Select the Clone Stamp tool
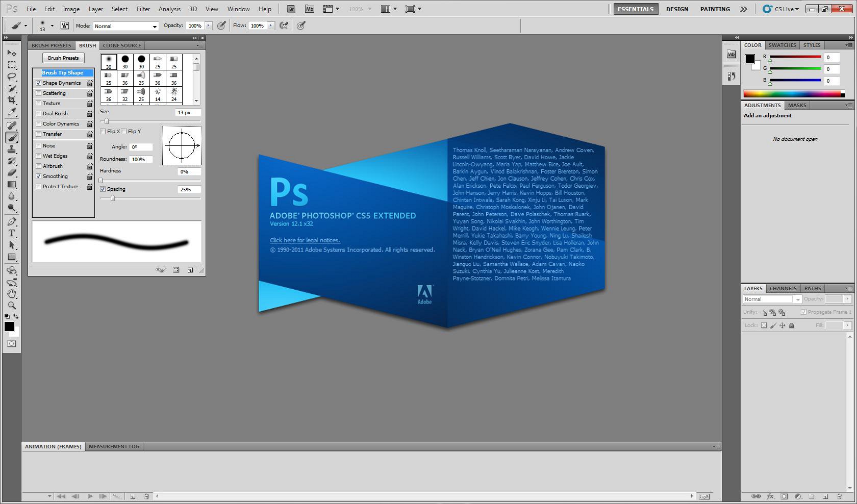The width and height of the screenshot is (857, 504). click(12, 149)
